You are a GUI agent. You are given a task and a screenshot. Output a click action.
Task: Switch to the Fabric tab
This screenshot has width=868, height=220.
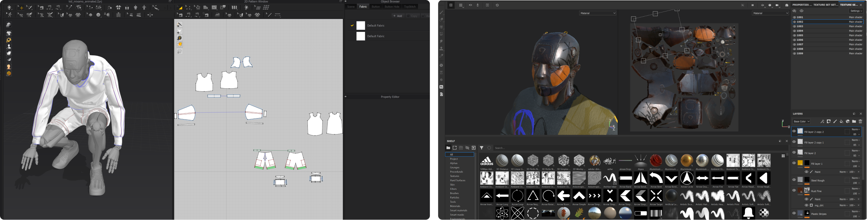click(363, 7)
